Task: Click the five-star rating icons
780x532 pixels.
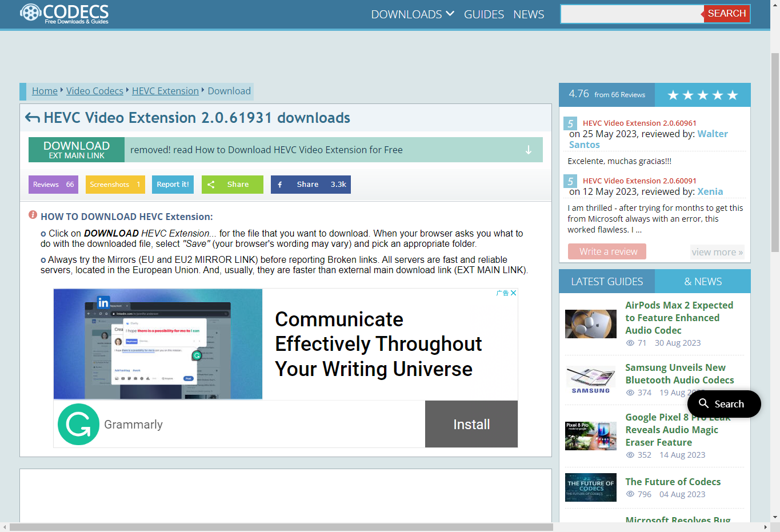Action: [703, 95]
